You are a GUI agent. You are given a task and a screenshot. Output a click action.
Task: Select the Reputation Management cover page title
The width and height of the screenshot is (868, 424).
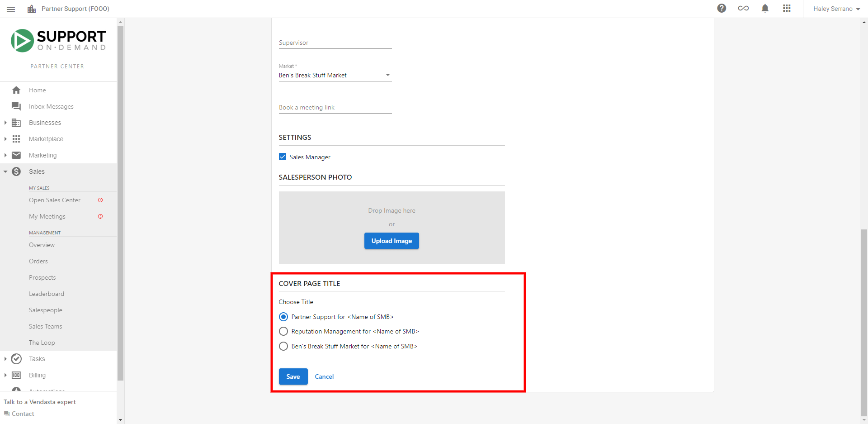tap(283, 331)
